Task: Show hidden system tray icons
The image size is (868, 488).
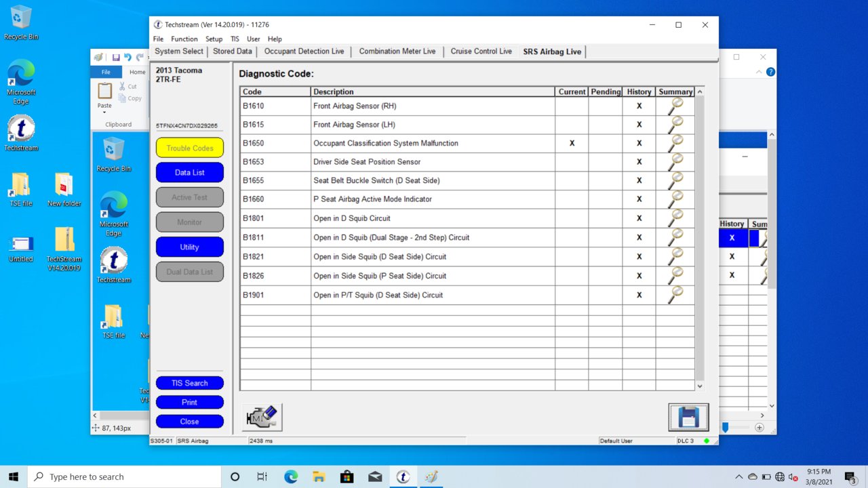Action: (x=739, y=476)
